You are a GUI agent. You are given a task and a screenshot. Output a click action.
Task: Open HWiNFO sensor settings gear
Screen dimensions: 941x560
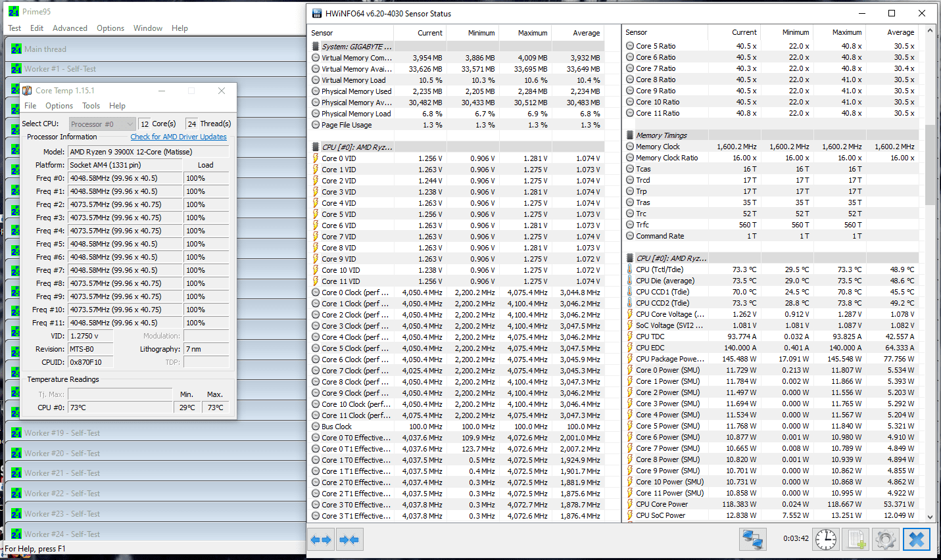point(886,540)
